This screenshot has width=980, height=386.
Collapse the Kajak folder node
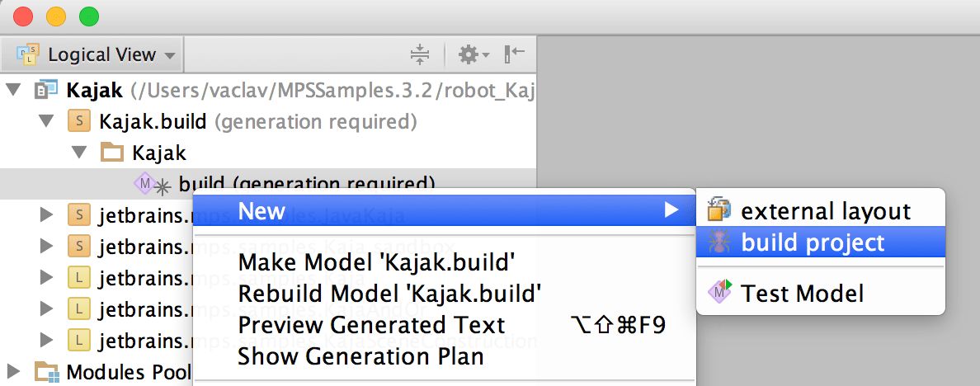tap(79, 153)
